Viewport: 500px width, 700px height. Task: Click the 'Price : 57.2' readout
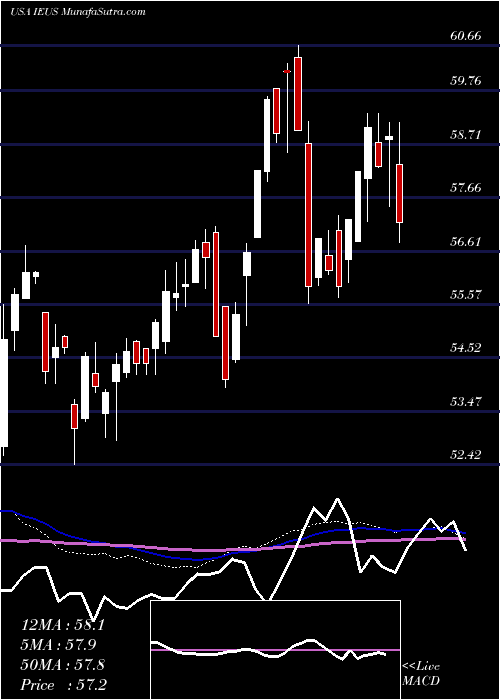63,685
